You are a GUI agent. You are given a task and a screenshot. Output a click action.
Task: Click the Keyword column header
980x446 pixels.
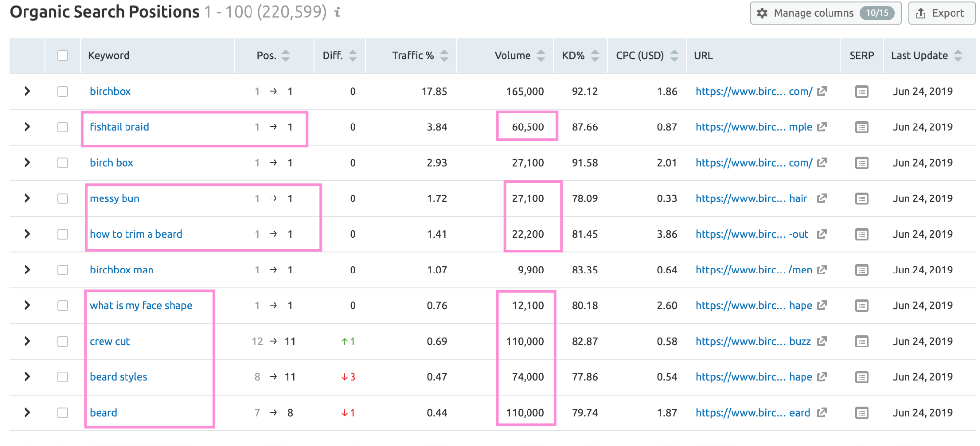tap(109, 56)
